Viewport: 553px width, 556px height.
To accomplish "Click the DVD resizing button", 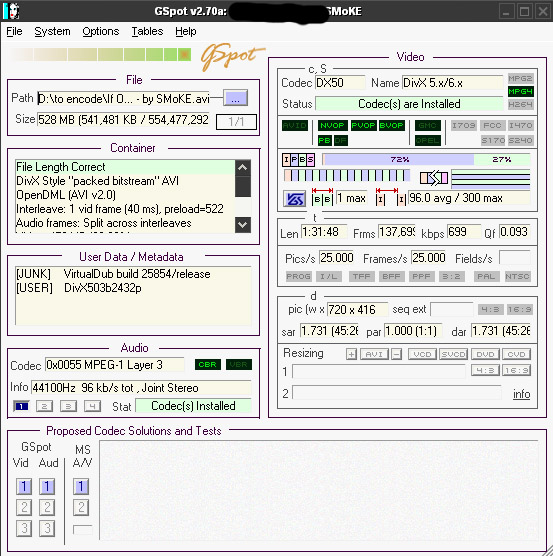I will pyautogui.click(x=485, y=354).
